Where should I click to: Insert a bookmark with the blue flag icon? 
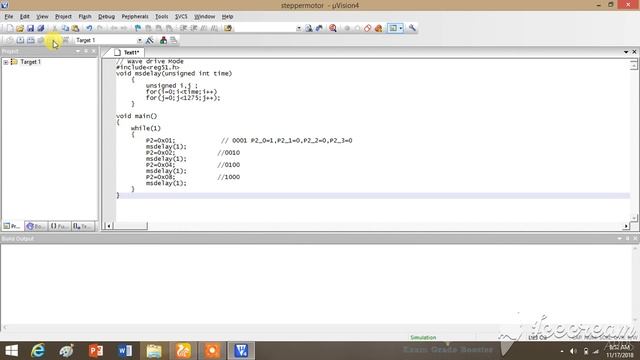click(x=138, y=28)
